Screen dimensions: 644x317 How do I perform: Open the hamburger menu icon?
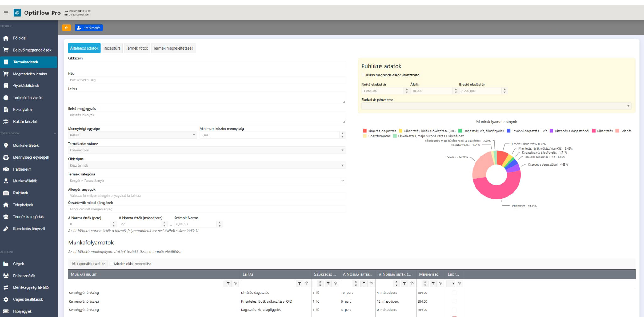pos(6,13)
